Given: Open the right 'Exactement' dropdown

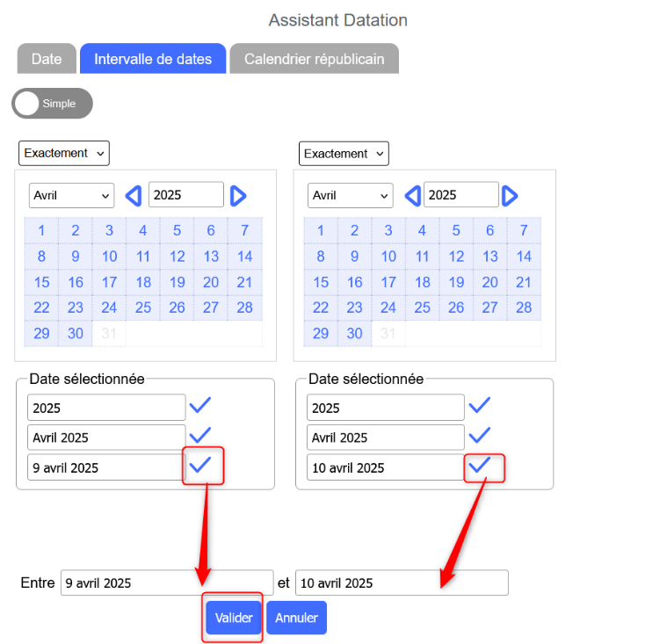Looking at the screenshot, I should pyautogui.click(x=344, y=154).
